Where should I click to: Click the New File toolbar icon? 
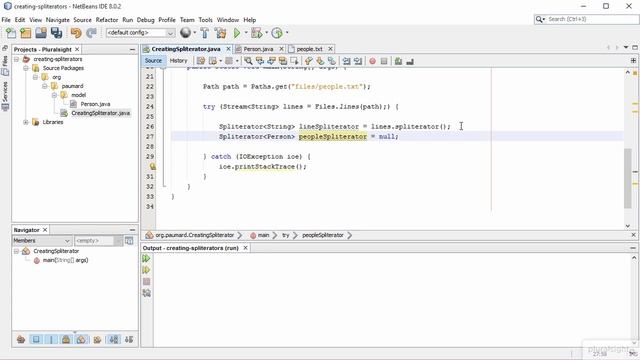coord(11,33)
